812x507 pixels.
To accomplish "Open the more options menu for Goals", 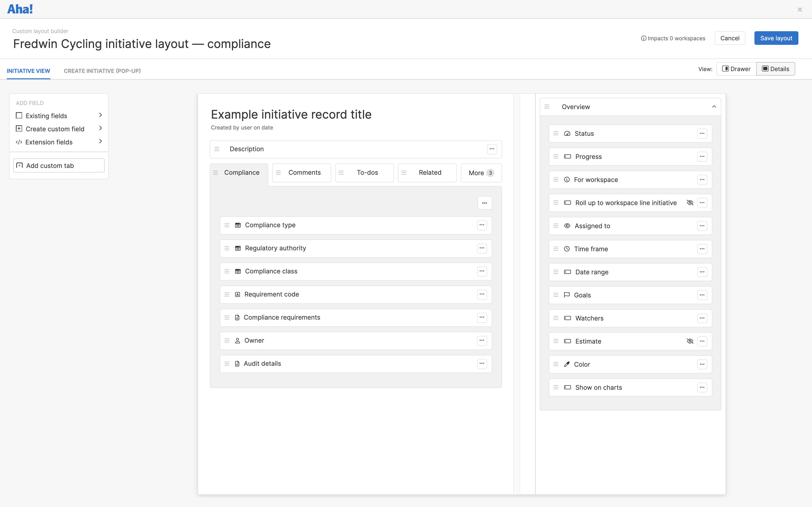I will tap(702, 295).
